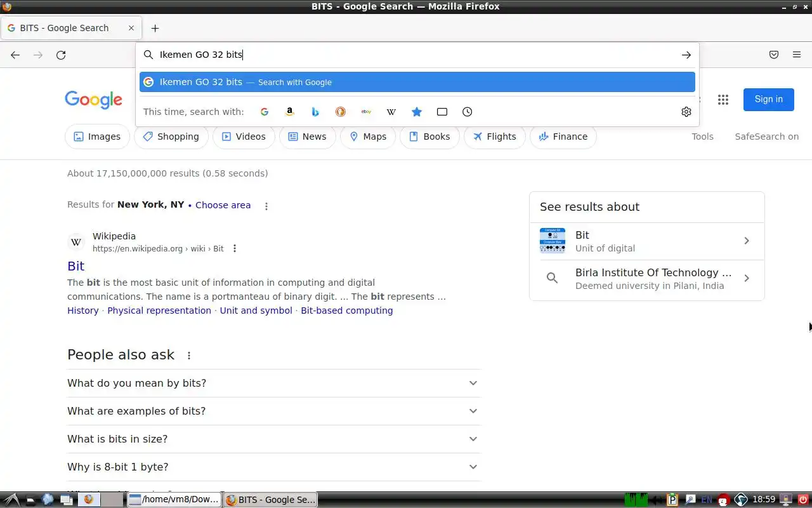
Task: Click the 18:59 clock in tray
Action: [x=764, y=500]
